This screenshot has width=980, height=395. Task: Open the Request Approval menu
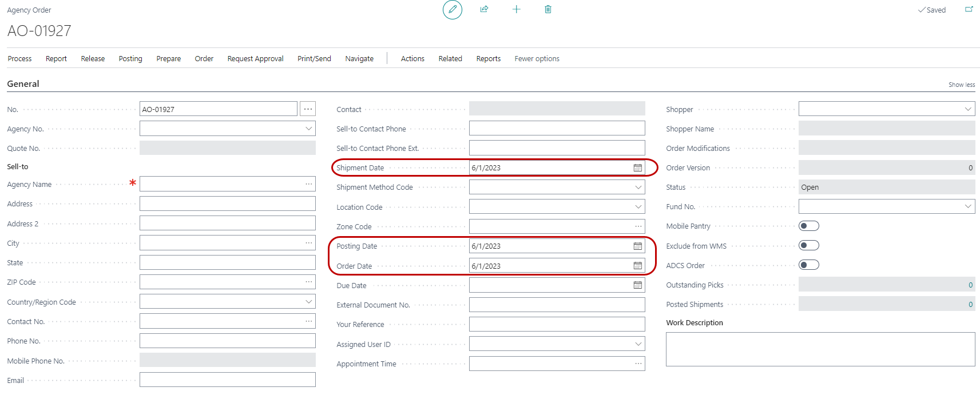[x=255, y=59]
